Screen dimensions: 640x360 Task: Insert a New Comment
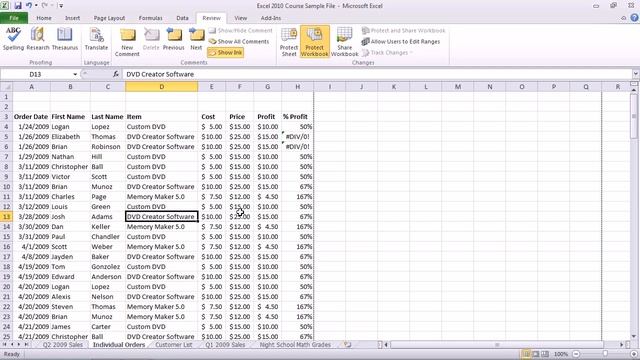(x=127, y=42)
